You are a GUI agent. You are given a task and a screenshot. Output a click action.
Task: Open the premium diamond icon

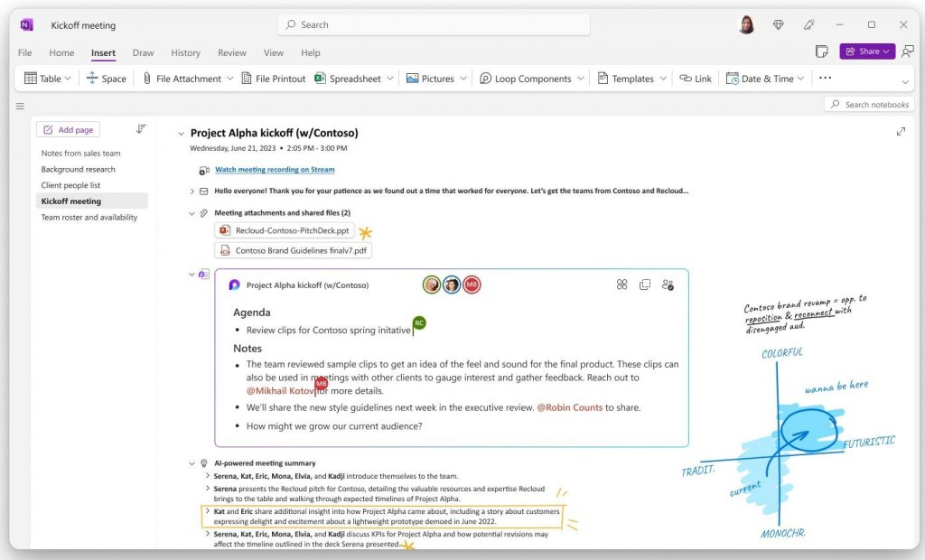click(778, 24)
